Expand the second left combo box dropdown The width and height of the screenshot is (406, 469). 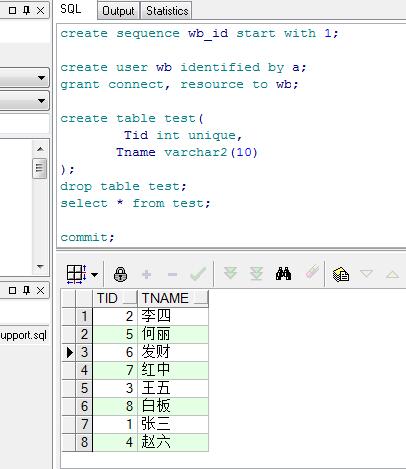click(41, 100)
